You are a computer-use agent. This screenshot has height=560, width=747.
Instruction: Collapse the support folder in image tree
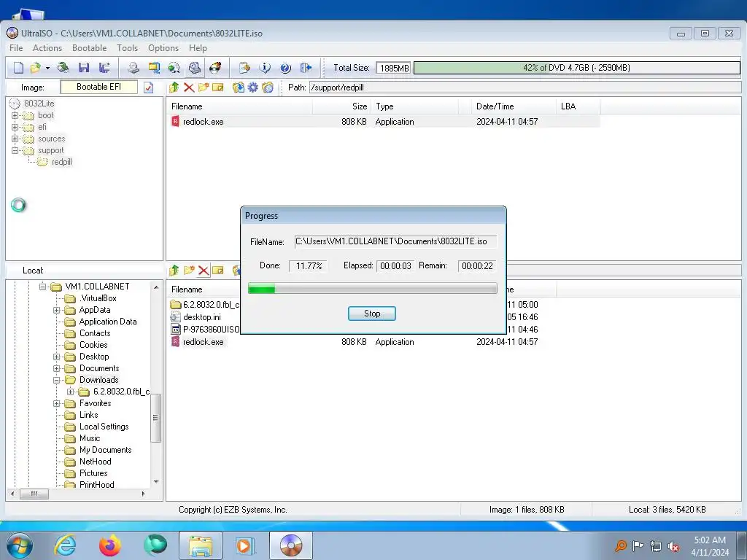click(15, 150)
